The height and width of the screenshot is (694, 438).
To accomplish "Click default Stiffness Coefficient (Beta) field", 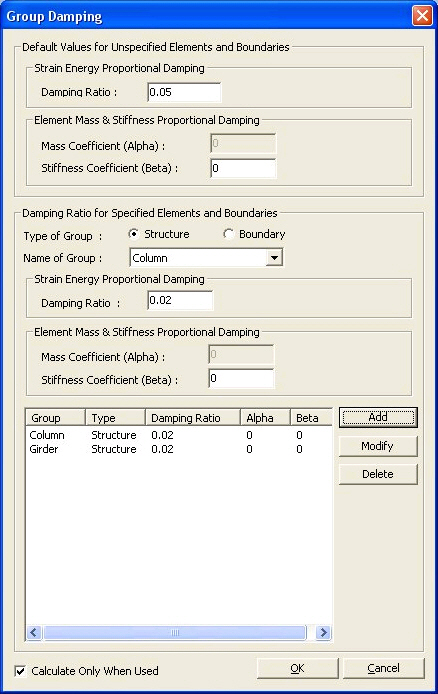I will point(243,168).
